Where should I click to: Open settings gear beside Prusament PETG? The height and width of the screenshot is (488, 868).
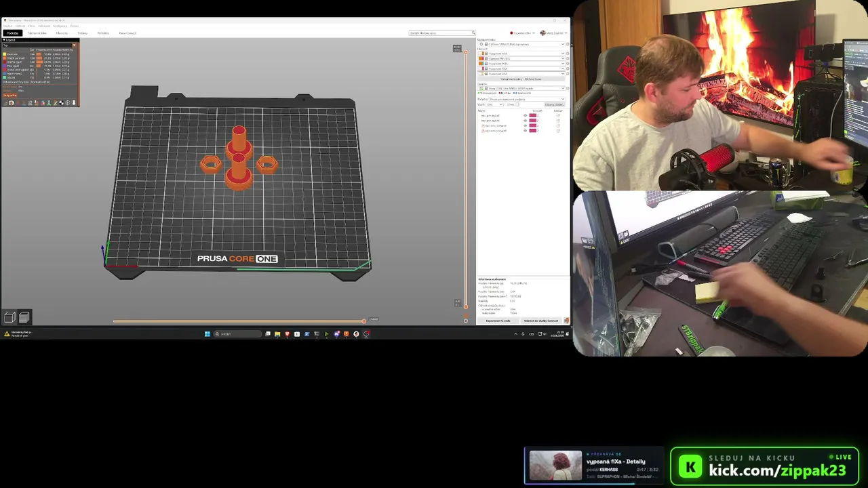click(568, 64)
